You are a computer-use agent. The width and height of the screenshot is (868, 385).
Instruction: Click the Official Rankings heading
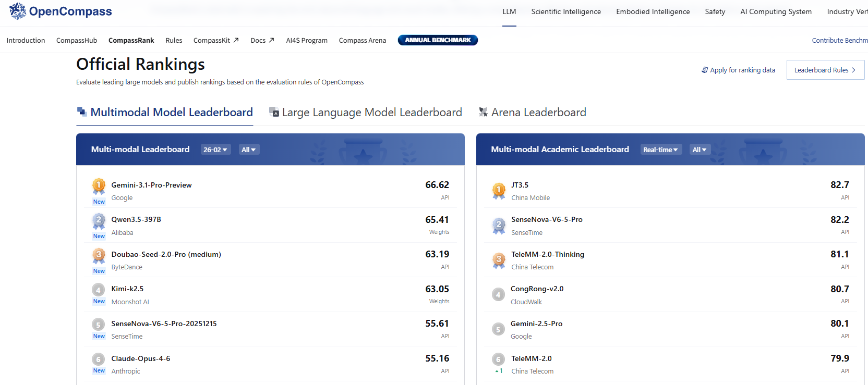[x=140, y=64]
